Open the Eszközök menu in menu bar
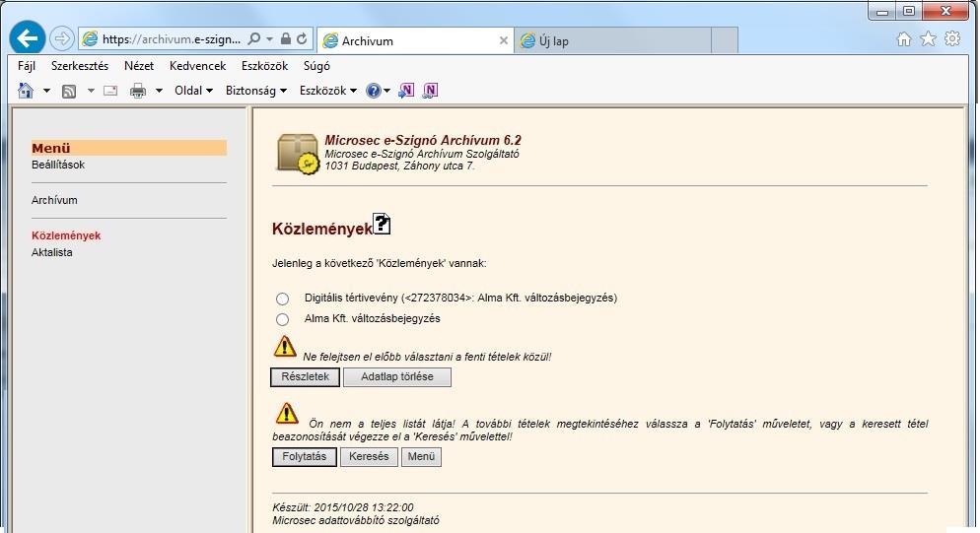980x533 pixels. [x=264, y=66]
